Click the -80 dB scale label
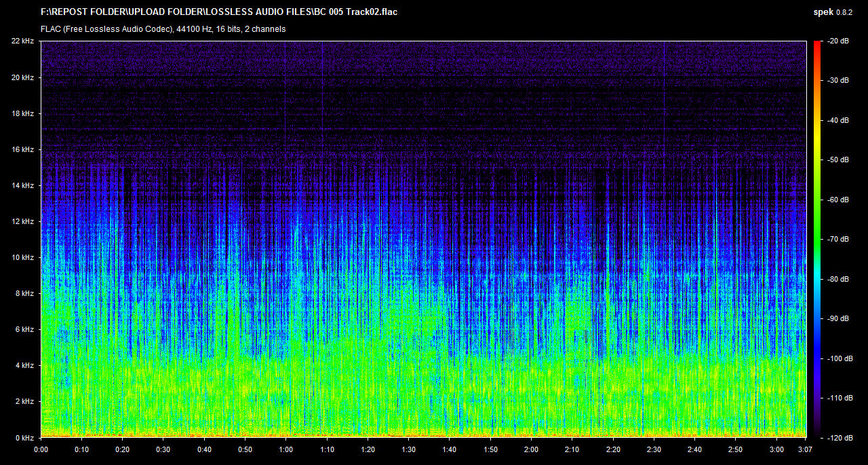 click(837, 279)
